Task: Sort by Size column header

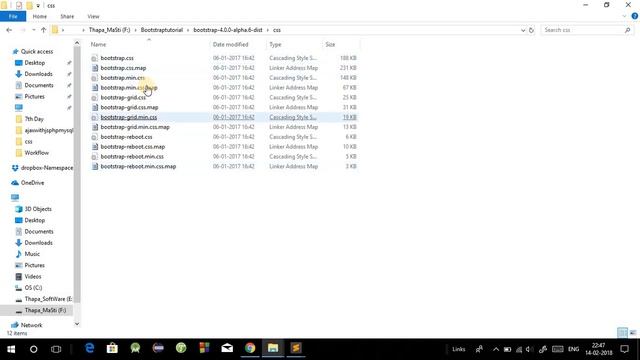Action: [330, 44]
